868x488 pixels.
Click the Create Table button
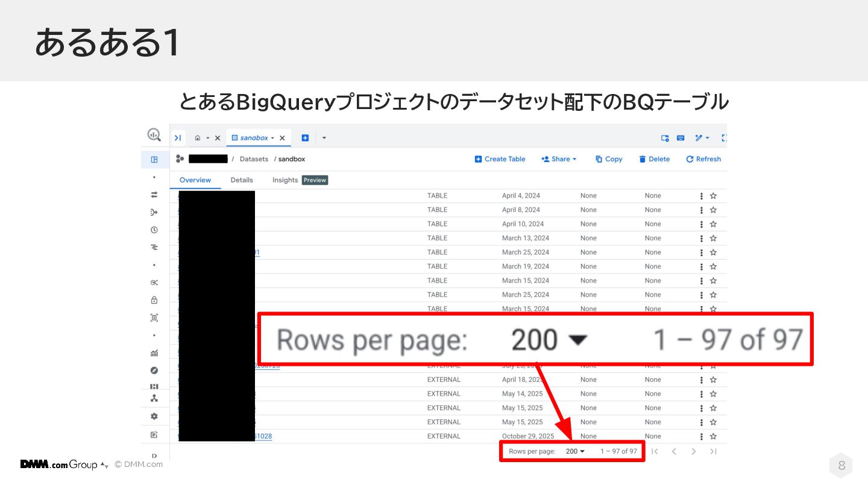click(500, 159)
